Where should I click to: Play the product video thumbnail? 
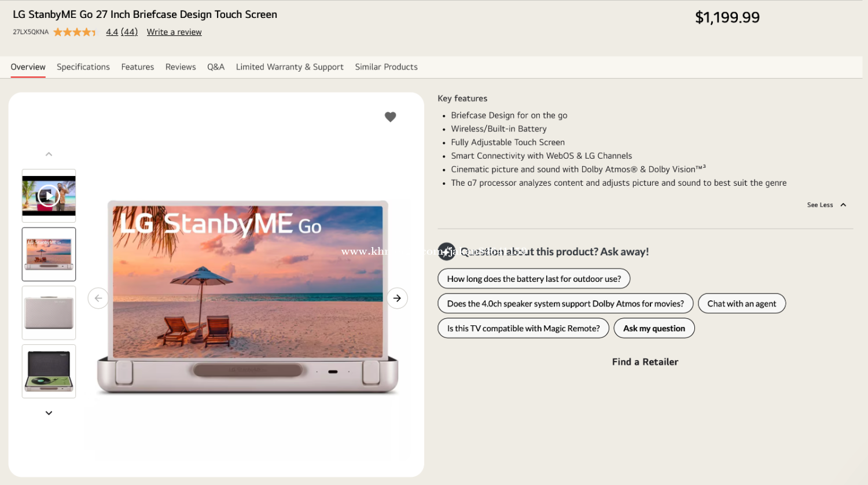pyautogui.click(x=49, y=196)
